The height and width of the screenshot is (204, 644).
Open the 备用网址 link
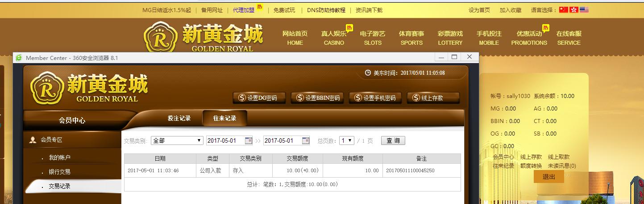click(x=212, y=10)
